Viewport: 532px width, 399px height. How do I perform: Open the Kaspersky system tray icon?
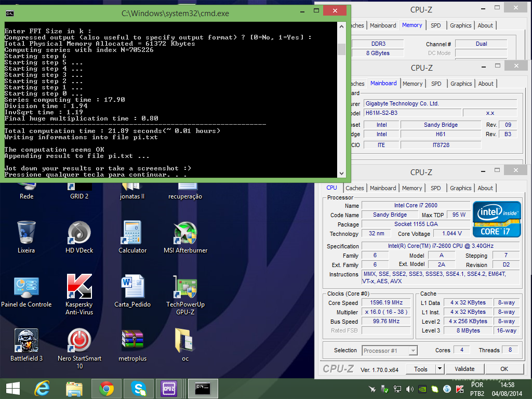pos(460,389)
